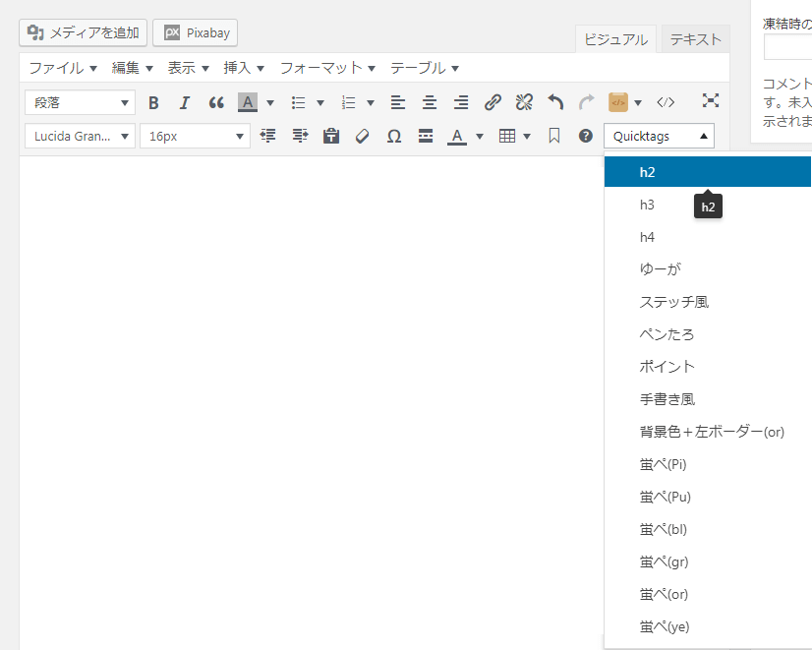This screenshot has height=650, width=812.
Task: Increase indent of paragraph
Action: pyautogui.click(x=300, y=136)
